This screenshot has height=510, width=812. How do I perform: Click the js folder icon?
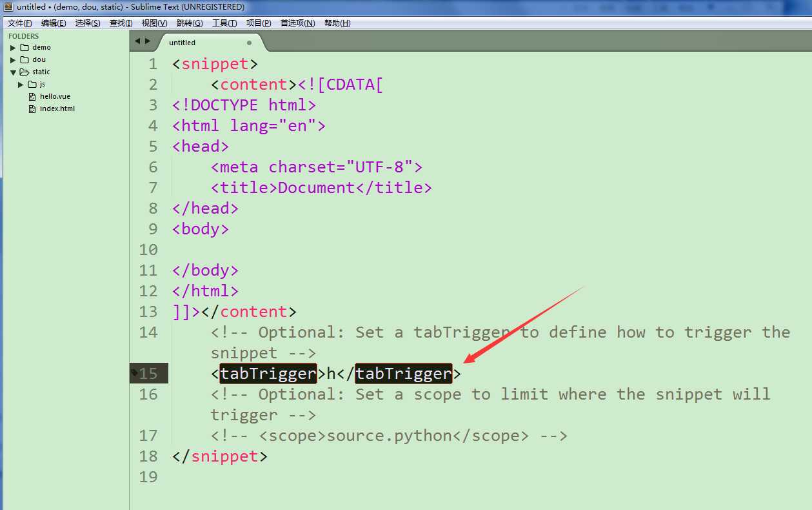tap(32, 84)
